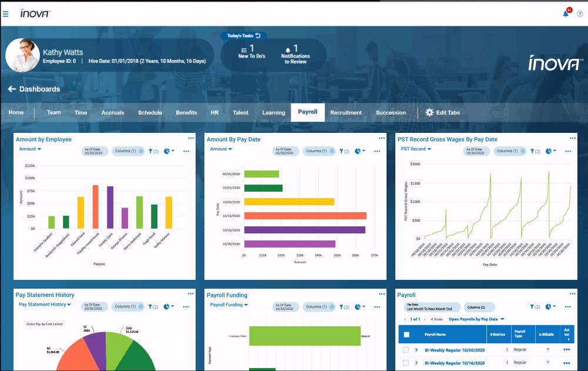This screenshot has height=371, width=588.
Task: Check the select-all checkbox in Payroll table header
Action: [x=406, y=335]
